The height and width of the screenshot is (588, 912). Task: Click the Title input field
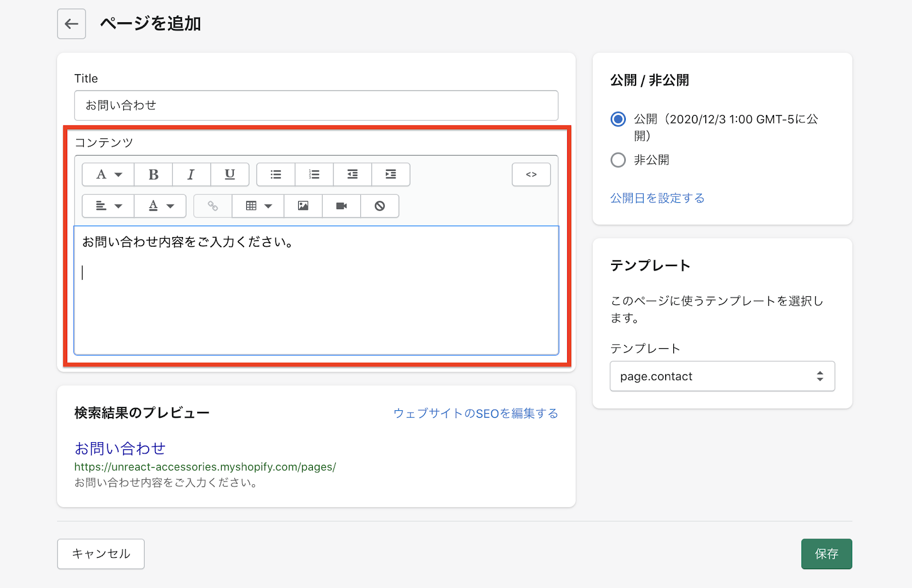point(316,105)
